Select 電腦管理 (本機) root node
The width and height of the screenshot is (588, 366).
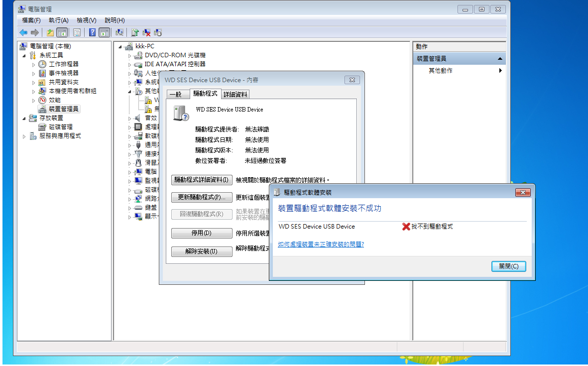point(50,46)
